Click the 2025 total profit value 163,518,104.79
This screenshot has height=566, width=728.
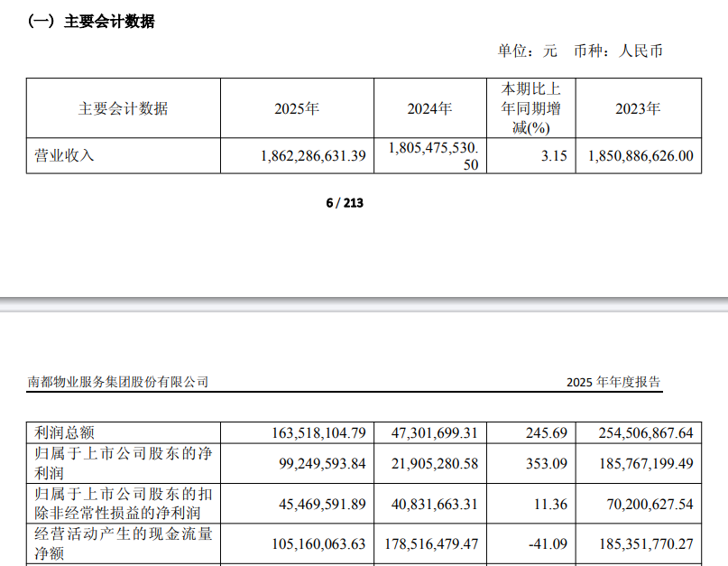coord(318,433)
